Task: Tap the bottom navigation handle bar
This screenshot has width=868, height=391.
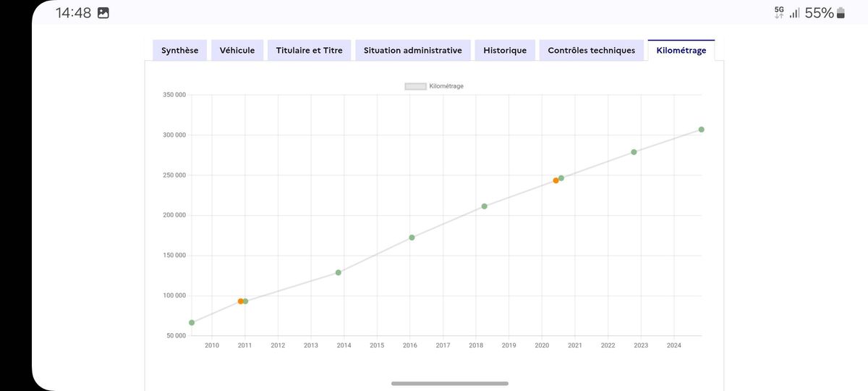Action: click(x=450, y=383)
